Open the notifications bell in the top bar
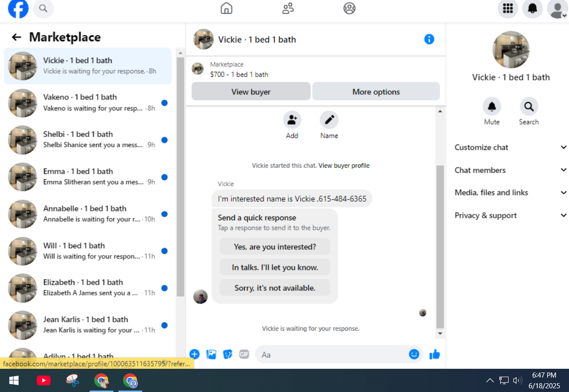Viewport: 569px width, 392px height. pos(532,8)
